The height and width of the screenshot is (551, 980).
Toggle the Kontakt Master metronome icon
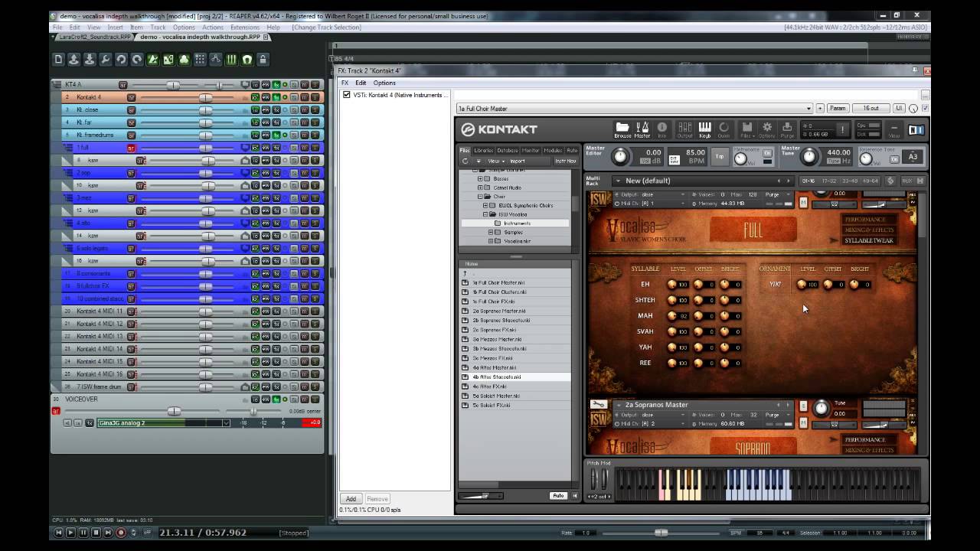coord(642,129)
